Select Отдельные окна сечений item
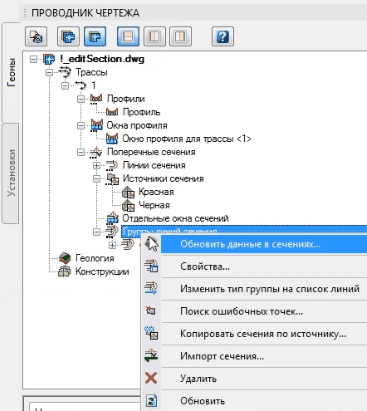 [175, 219]
